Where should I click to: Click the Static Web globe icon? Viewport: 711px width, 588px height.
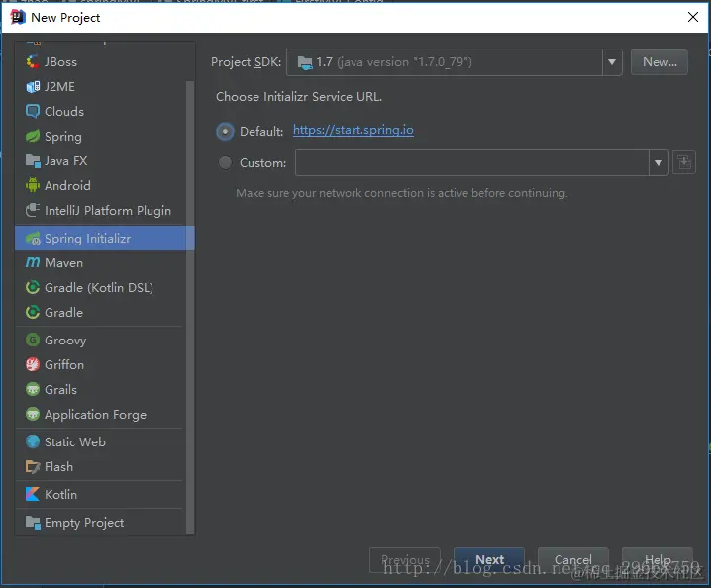point(33,441)
